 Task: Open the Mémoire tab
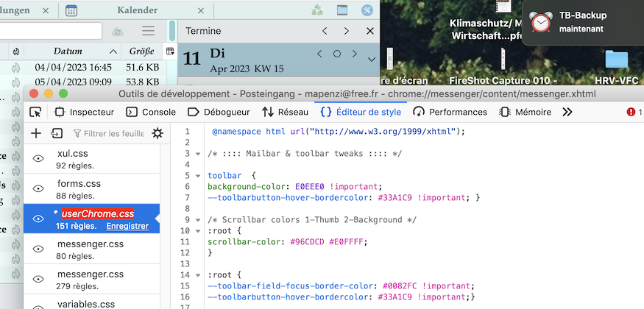point(525,112)
